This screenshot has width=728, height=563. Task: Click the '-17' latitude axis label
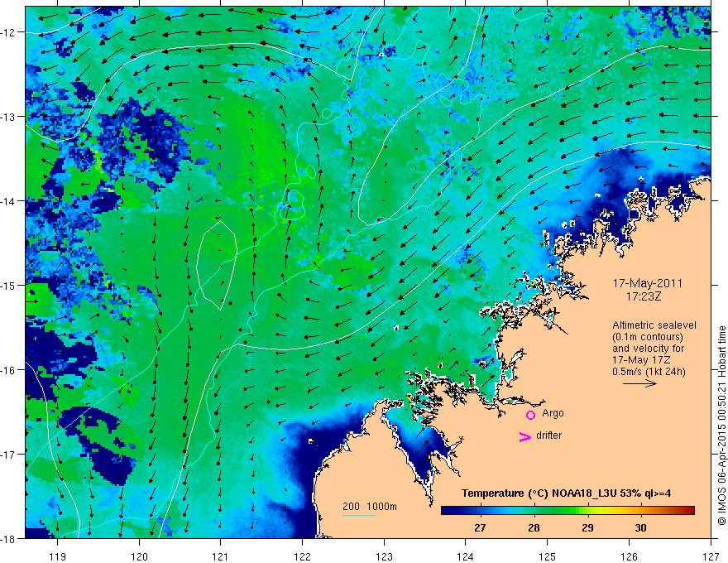coord(10,454)
